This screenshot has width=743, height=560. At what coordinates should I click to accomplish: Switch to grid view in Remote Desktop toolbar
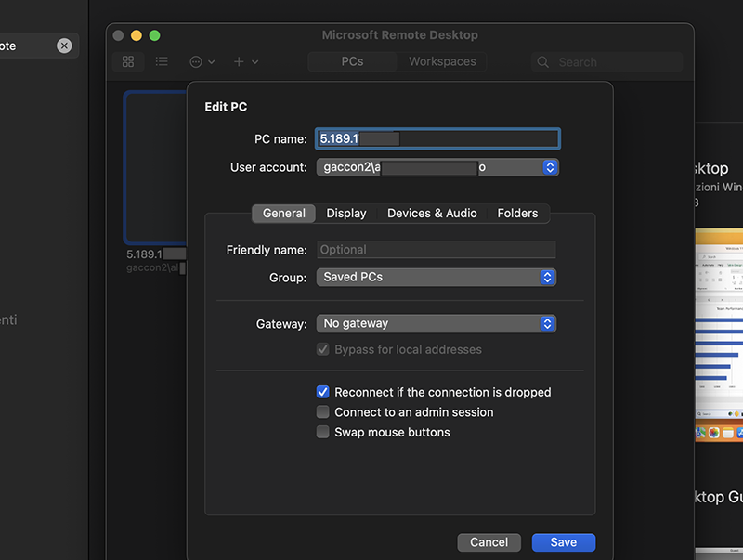click(x=128, y=61)
